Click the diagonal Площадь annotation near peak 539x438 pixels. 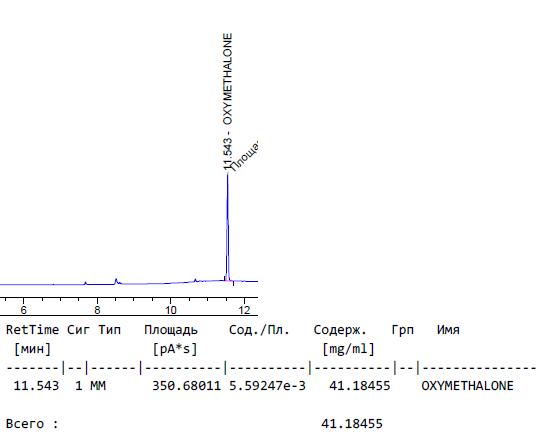coord(244,156)
